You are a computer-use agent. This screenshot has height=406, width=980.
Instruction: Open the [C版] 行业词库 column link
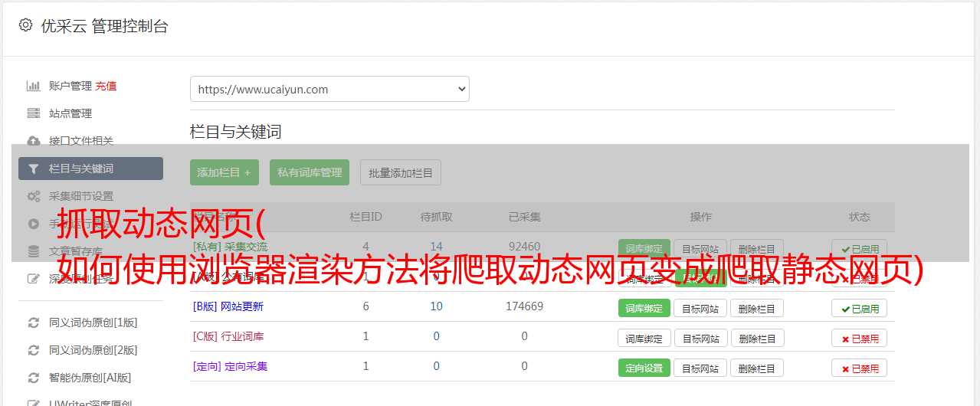click(x=228, y=336)
